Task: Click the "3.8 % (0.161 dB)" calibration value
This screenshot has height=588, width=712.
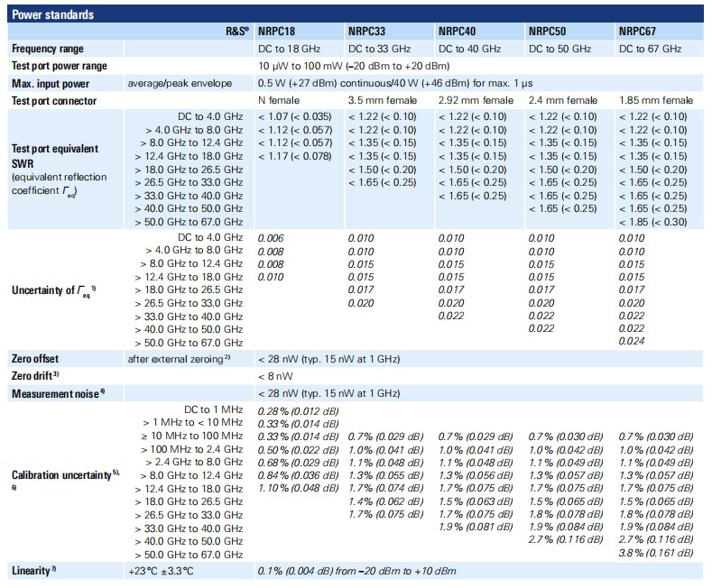Action: point(656,553)
